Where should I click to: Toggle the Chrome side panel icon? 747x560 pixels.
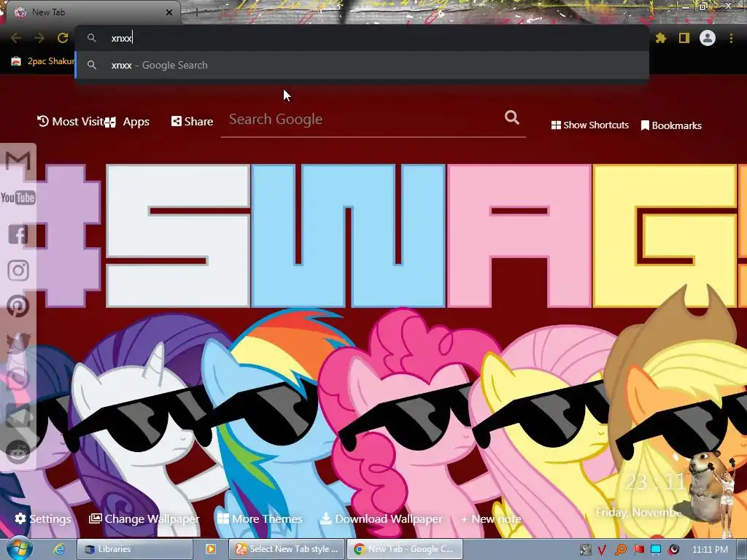[684, 38]
